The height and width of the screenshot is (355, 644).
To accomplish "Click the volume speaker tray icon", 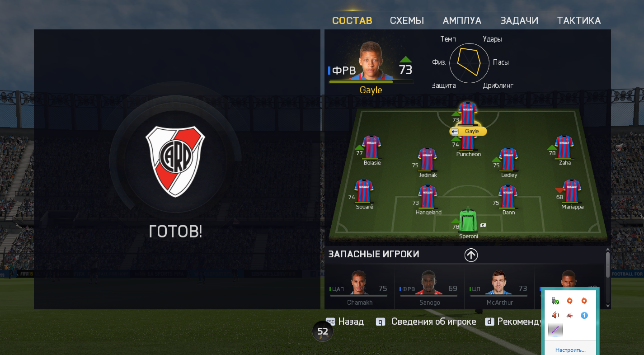I will click(555, 315).
